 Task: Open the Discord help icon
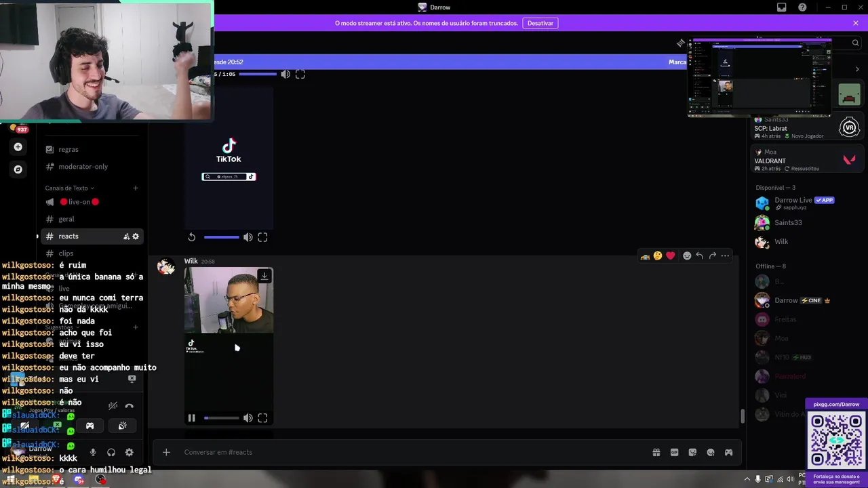pos(803,7)
